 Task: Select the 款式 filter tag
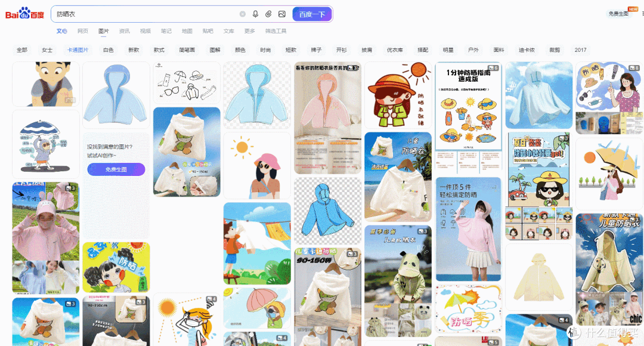click(x=159, y=50)
